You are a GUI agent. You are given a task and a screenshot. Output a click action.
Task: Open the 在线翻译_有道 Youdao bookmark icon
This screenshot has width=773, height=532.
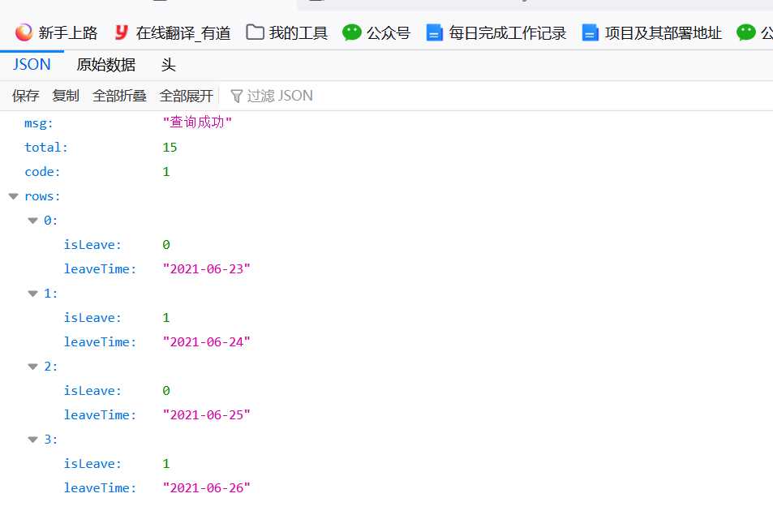click(x=121, y=32)
